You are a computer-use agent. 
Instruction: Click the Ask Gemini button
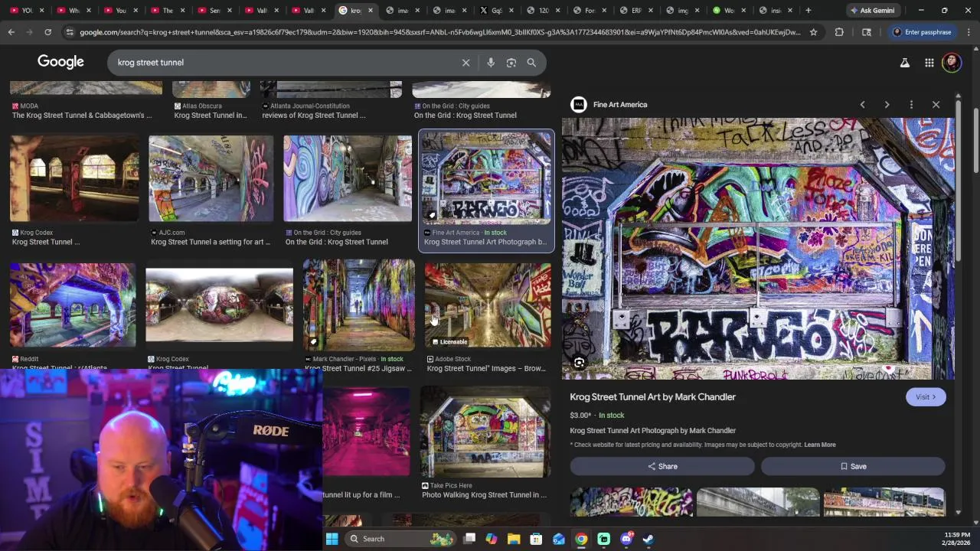(x=873, y=11)
